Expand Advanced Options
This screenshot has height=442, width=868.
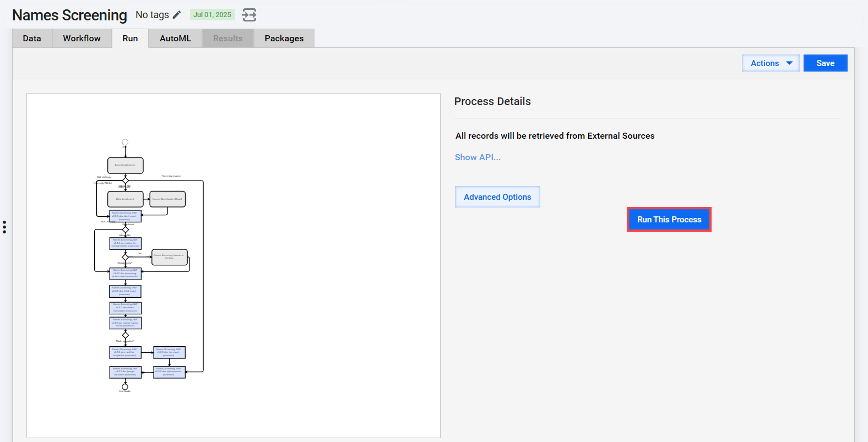click(x=497, y=197)
